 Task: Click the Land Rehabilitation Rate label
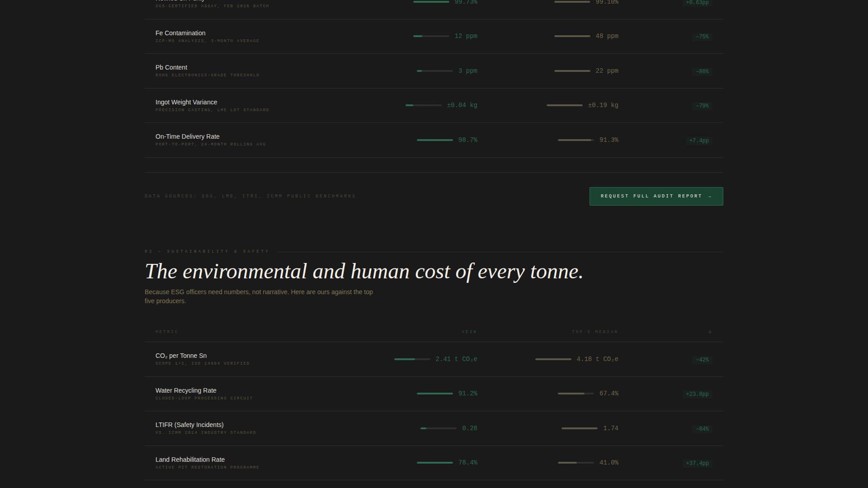tap(190, 460)
